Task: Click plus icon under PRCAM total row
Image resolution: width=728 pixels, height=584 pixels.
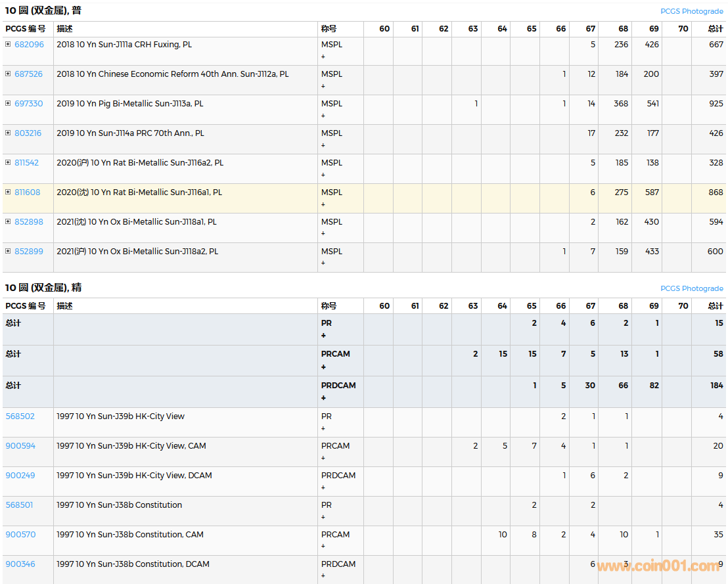Action: coord(323,367)
